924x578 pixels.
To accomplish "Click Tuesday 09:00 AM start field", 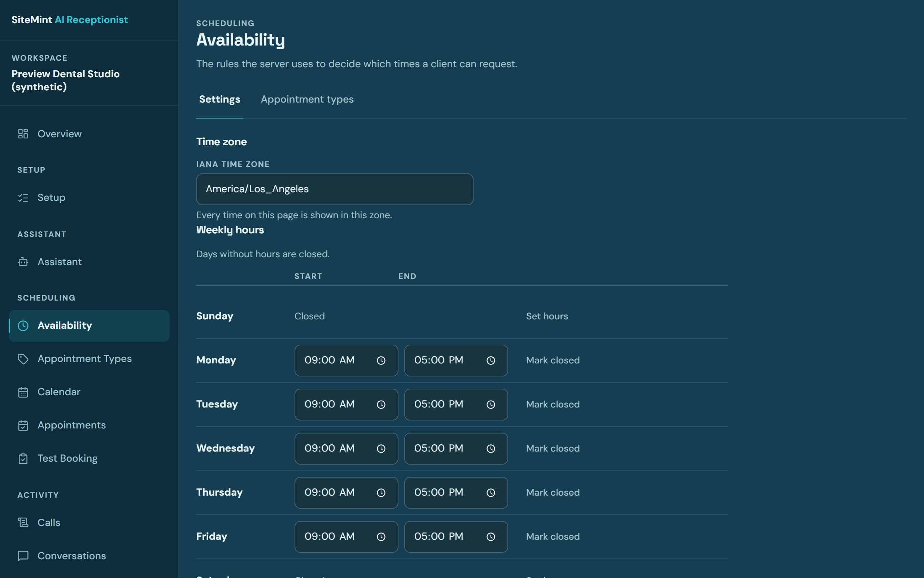I will click(x=346, y=405).
